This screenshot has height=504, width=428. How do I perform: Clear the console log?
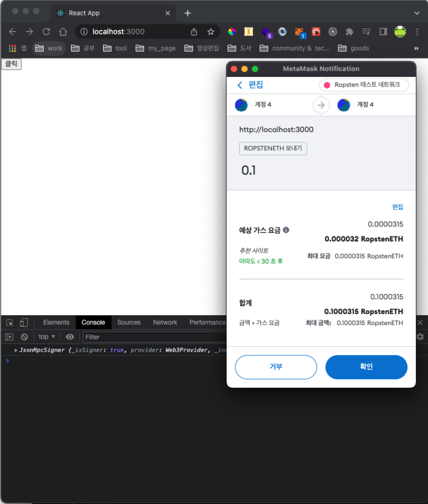(24, 337)
